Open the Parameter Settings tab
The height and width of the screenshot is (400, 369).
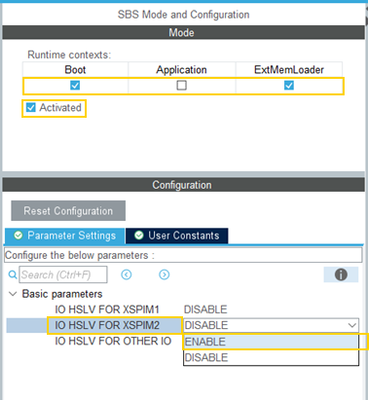coord(65,236)
